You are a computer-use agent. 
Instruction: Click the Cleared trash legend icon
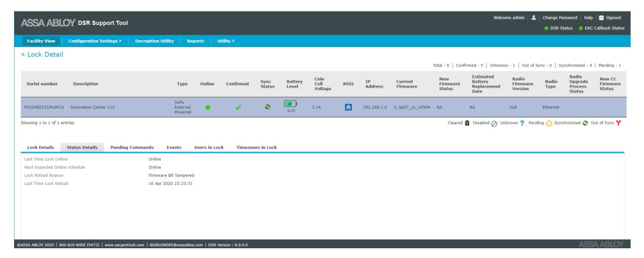point(467,123)
